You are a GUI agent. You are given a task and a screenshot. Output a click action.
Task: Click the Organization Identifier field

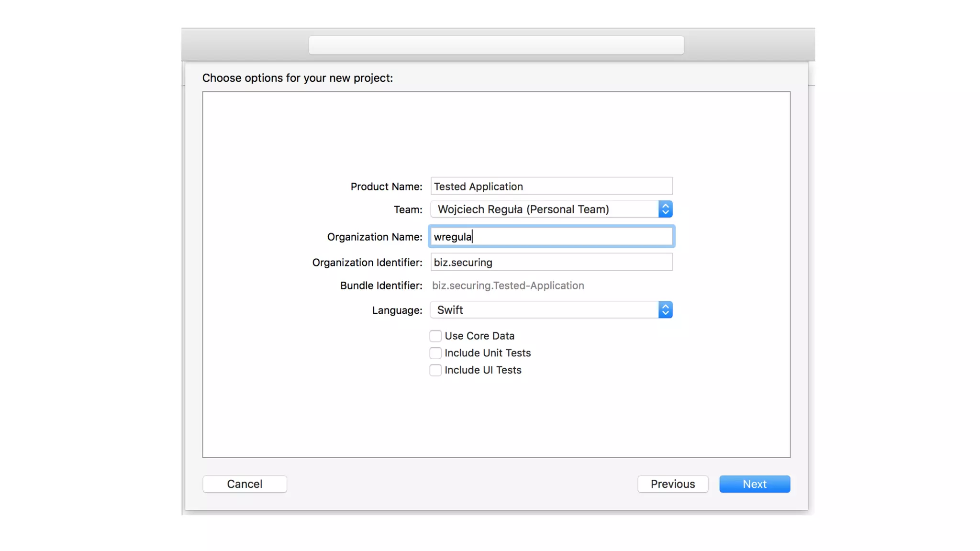click(551, 262)
